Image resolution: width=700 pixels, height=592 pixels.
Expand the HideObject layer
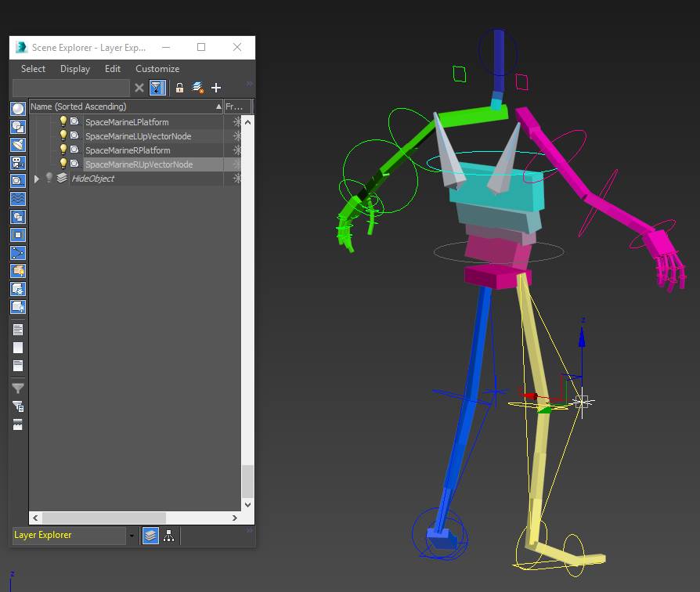36,179
